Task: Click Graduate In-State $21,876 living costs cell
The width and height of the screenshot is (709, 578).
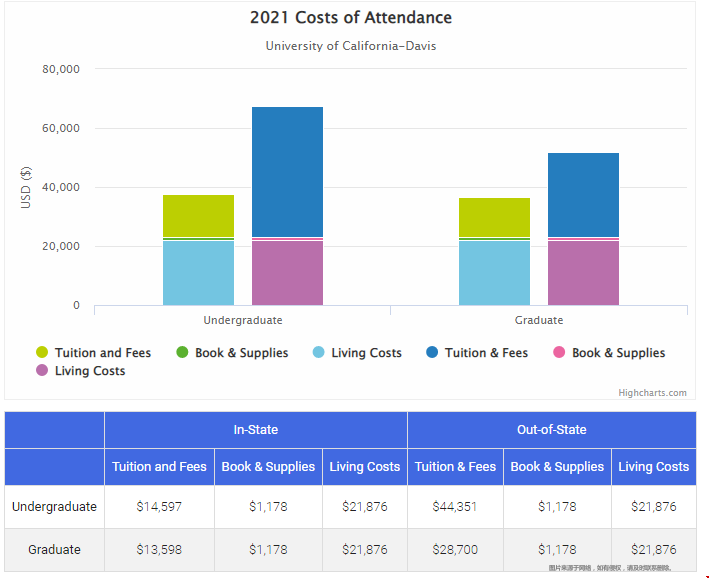Action: (x=365, y=550)
